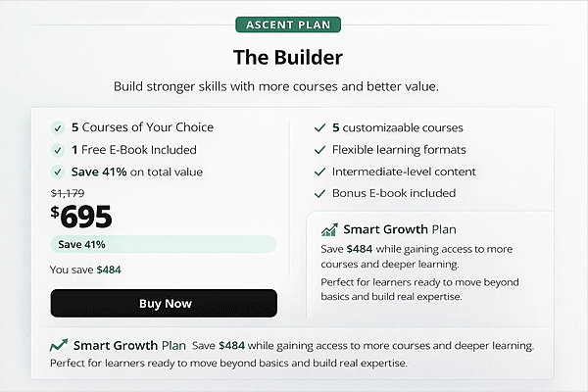Click the You save $484 text
Viewport: 588px width, 392px height.
click(x=85, y=269)
